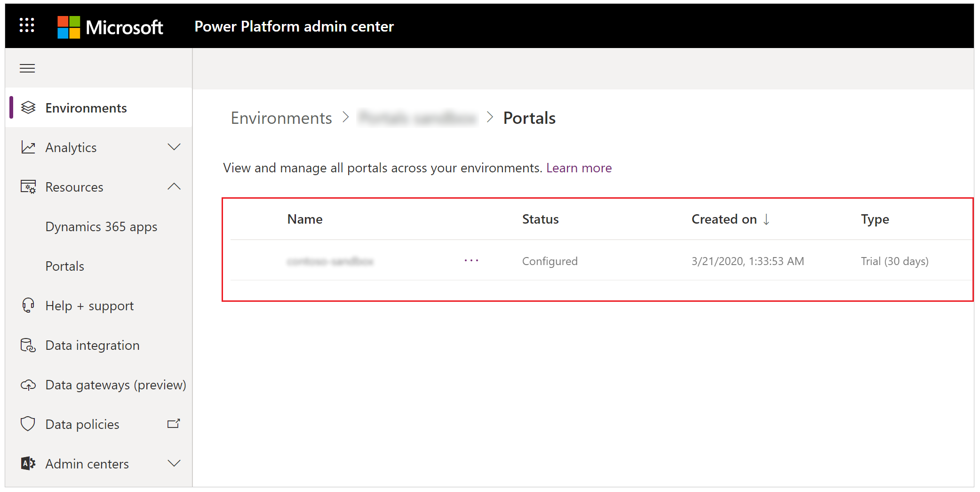Click the Data integration database icon

point(28,345)
